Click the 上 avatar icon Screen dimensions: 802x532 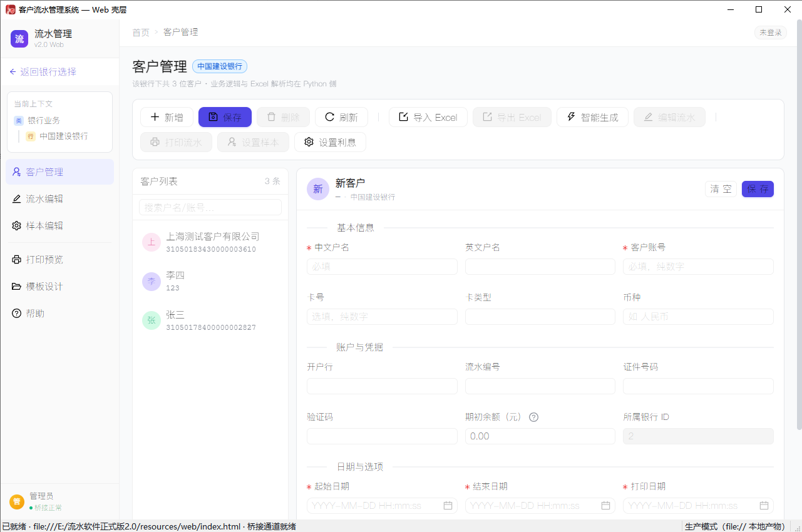[x=152, y=242]
